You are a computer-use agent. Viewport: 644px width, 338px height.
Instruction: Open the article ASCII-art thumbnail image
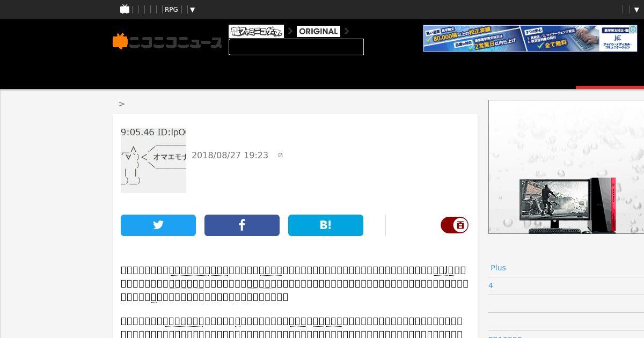(153, 160)
